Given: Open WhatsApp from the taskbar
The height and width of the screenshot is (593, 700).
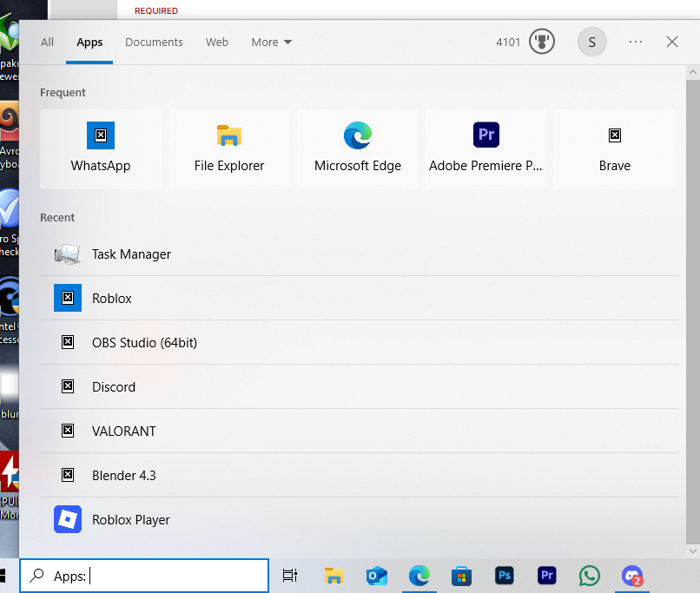Looking at the screenshot, I should click(x=590, y=576).
